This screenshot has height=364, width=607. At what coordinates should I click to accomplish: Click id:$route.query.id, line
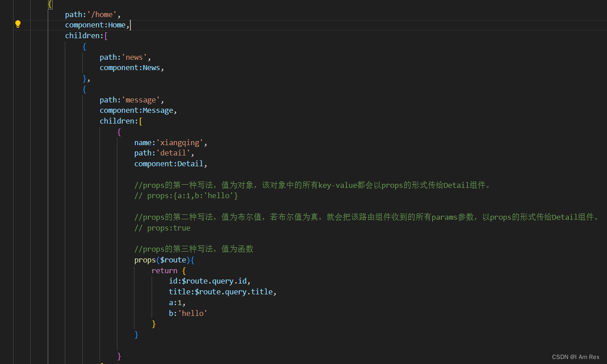210,281
